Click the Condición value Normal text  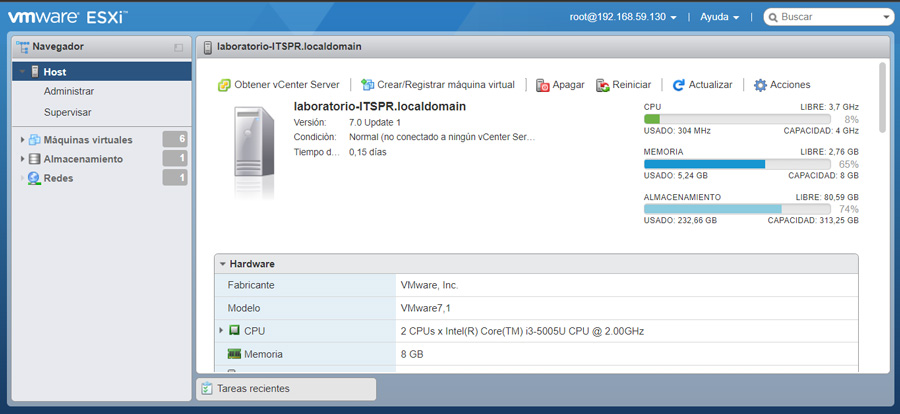point(442,137)
